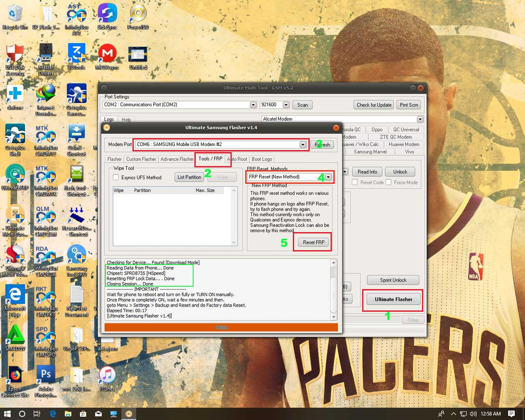Open the Boot Logo tab
The image size is (525, 420).
(262, 159)
